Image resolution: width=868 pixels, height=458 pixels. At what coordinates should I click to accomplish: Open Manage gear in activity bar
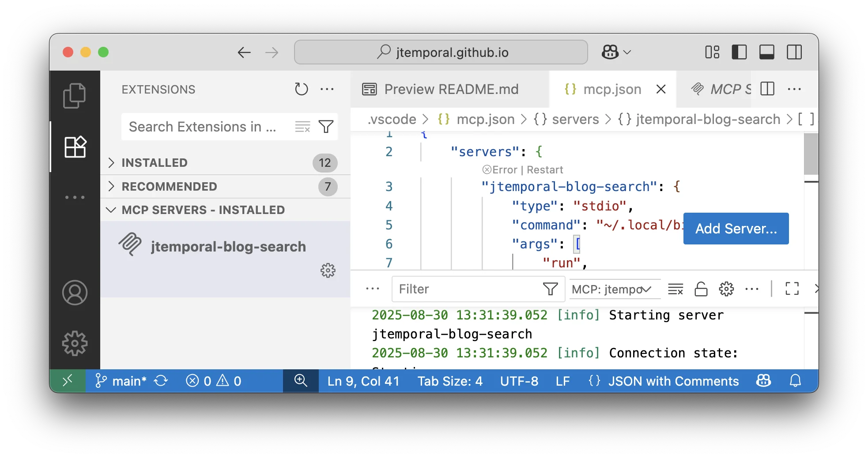pyautogui.click(x=75, y=343)
